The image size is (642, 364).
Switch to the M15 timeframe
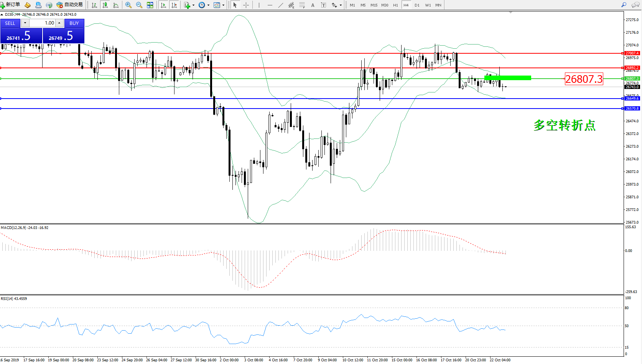[x=374, y=5]
